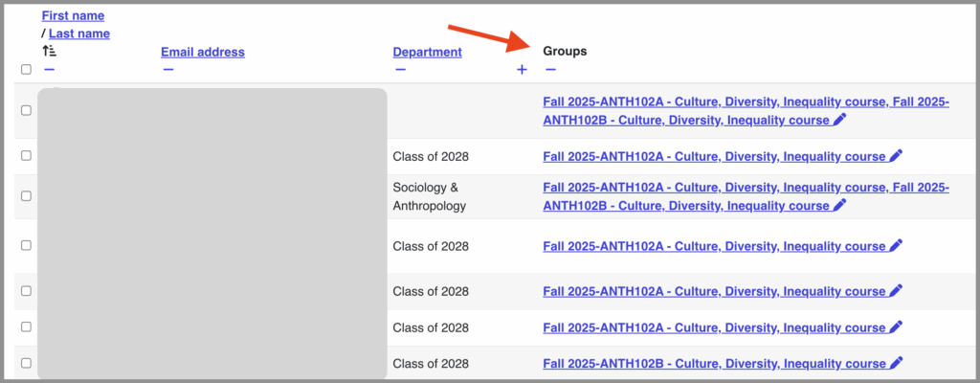The width and height of the screenshot is (980, 383).
Task: Edit groups pencil in Sociology & Anthropology row
Action: click(840, 205)
